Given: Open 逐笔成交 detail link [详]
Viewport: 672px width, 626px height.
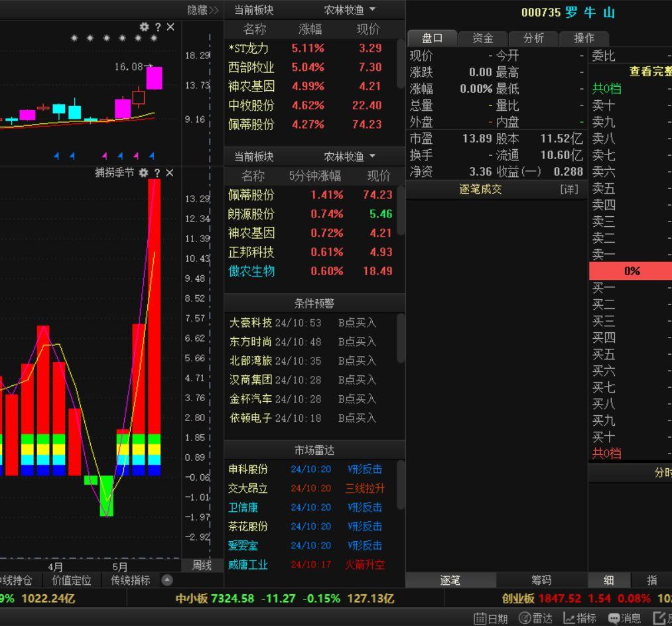Looking at the screenshot, I should coord(569,190).
